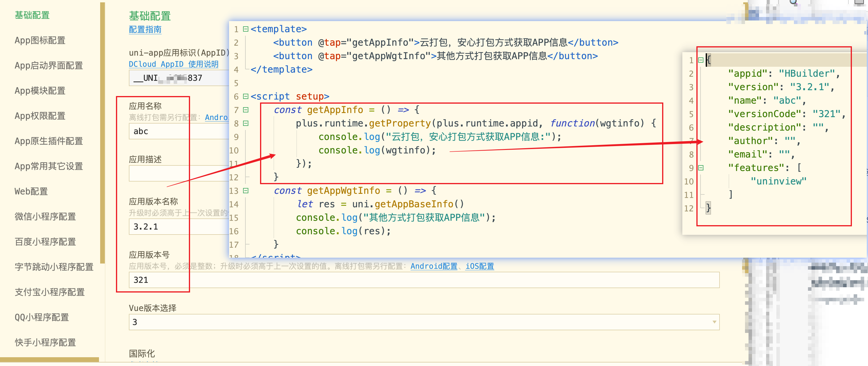This screenshot has width=868, height=366.
Task: Click the 应用名称 input showing abc
Action: click(x=158, y=131)
